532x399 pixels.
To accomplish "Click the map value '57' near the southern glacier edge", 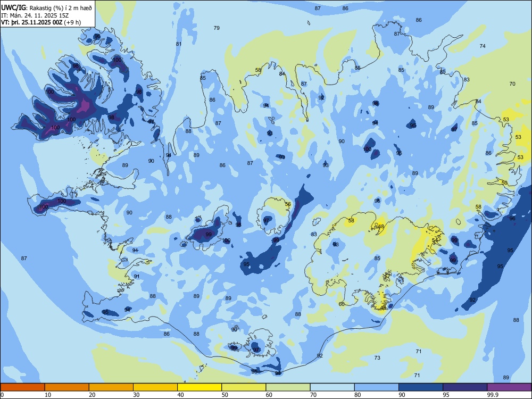I will (387, 277).
